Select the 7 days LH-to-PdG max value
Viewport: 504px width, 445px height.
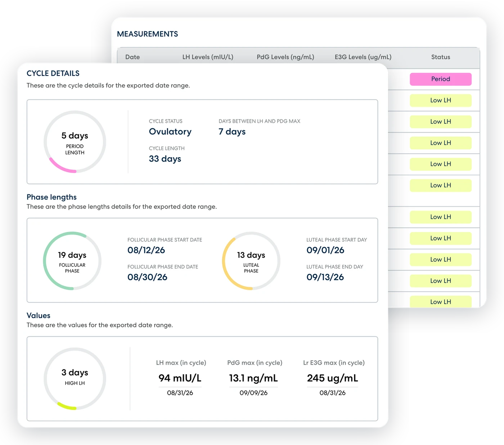click(x=232, y=132)
